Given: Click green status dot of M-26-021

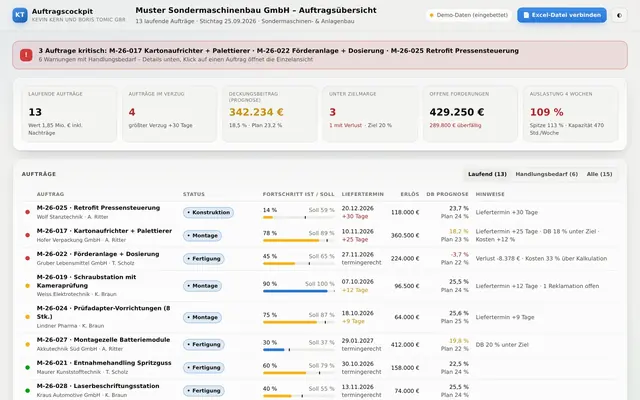Looking at the screenshot, I should [27, 367].
